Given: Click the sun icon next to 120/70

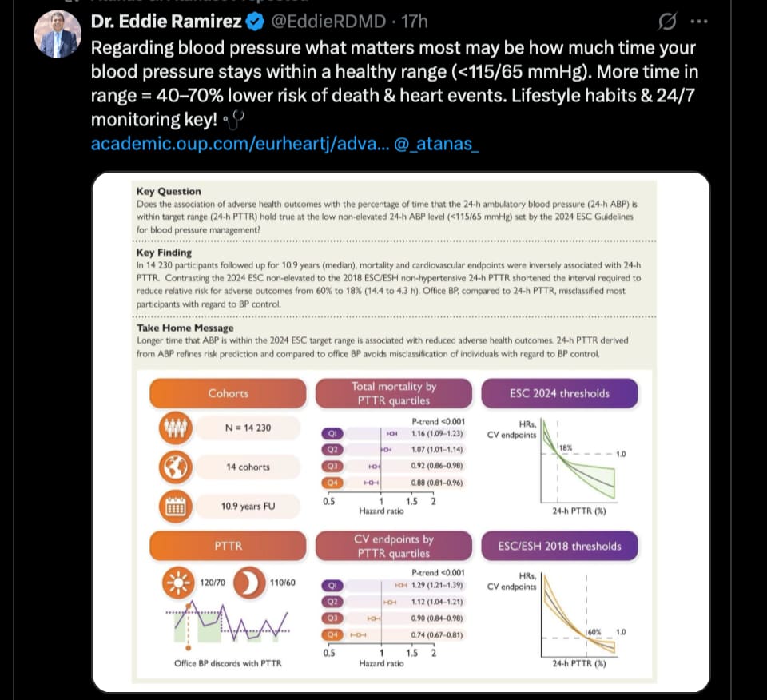Looking at the screenshot, I should [x=178, y=583].
